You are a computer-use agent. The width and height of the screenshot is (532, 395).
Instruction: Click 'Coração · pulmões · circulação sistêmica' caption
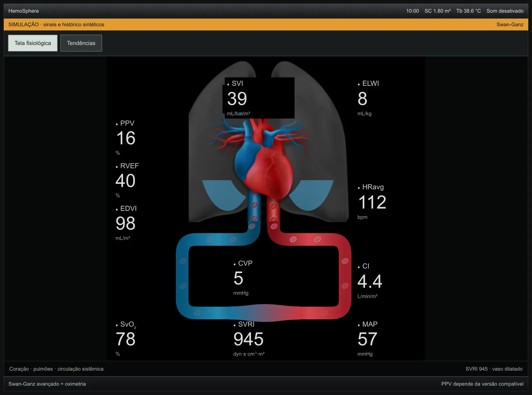(56, 369)
